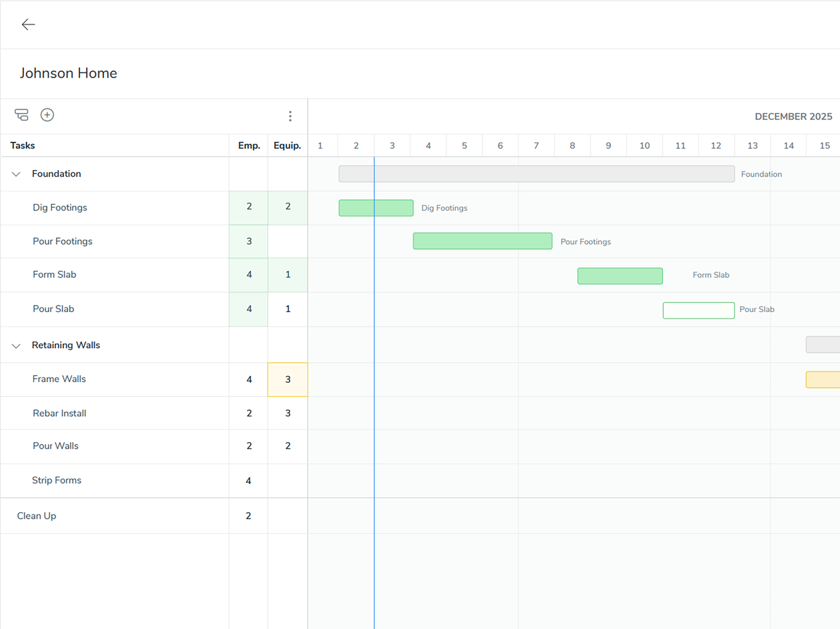
Task: Select the Clean Up task row
Action: (36, 516)
